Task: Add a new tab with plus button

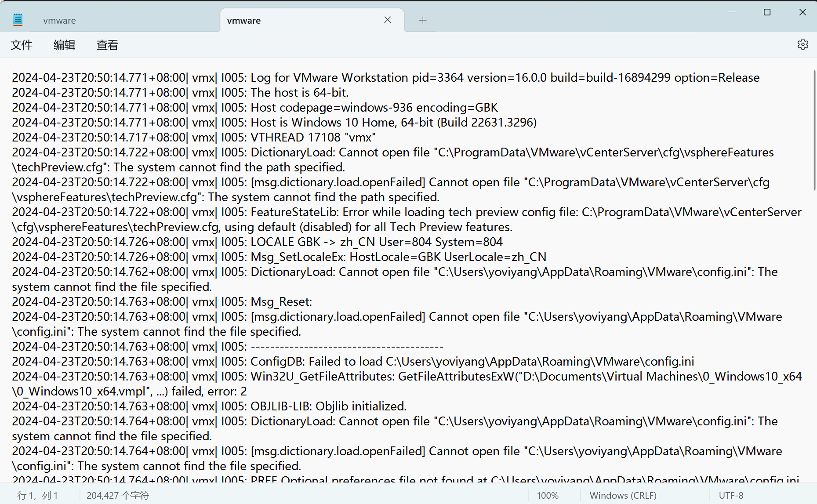Action: 423,20
